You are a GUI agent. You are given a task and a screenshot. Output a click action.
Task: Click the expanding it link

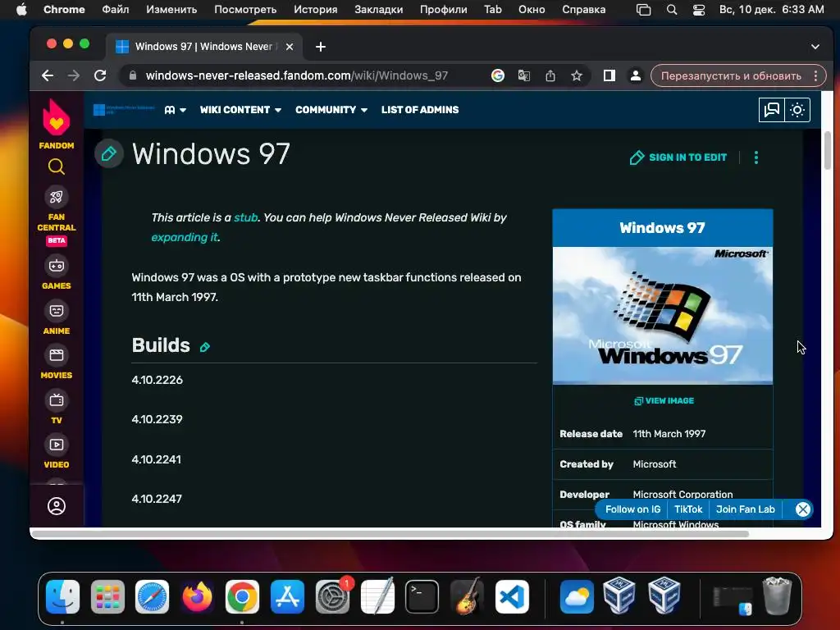[x=185, y=237]
